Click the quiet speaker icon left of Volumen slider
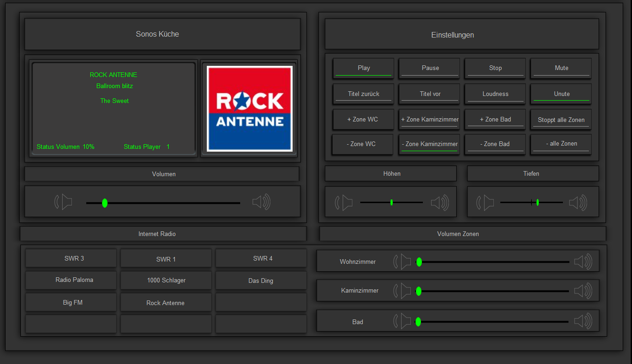632x364 pixels. 64,202
